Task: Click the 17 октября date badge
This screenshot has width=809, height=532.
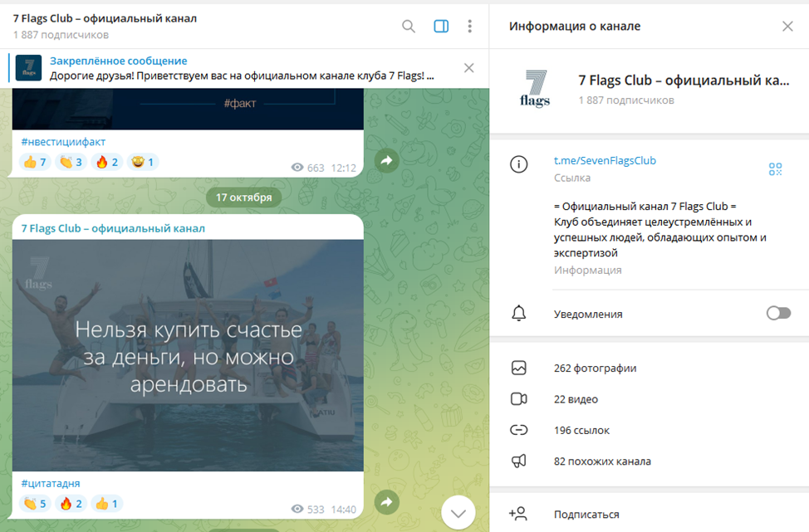Action: [x=243, y=198]
